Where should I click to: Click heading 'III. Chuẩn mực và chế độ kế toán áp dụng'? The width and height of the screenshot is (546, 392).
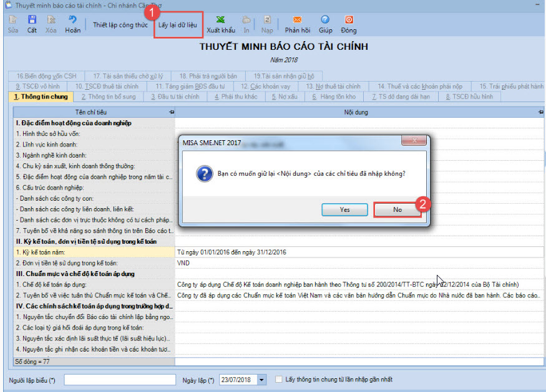coord(75,274)
